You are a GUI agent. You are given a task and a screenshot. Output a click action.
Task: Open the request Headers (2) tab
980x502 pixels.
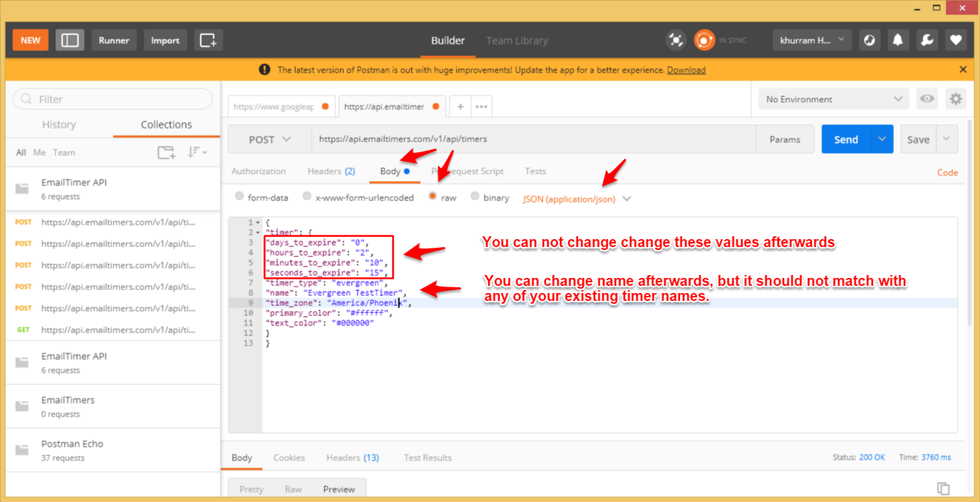[x=331, y=171]
